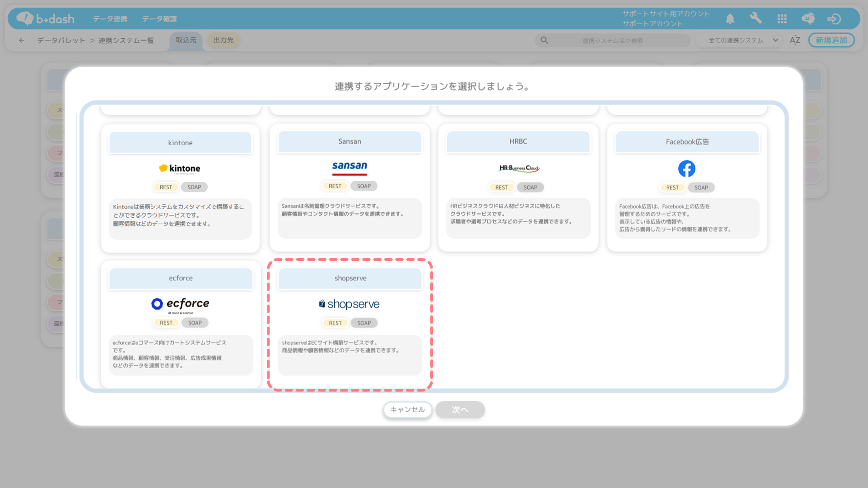Open the notifications bell

pyautogui.click(x=730, y=19)
